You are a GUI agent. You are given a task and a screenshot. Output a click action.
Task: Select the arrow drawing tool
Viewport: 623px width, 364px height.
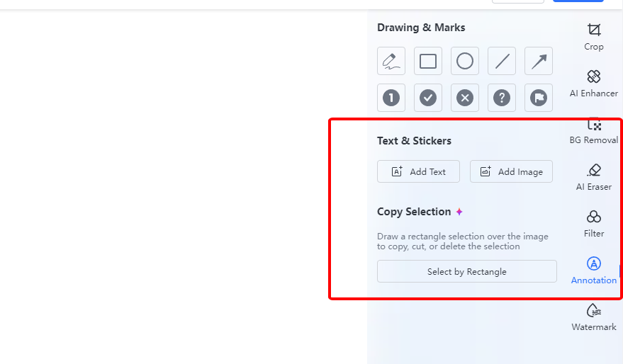539,61
